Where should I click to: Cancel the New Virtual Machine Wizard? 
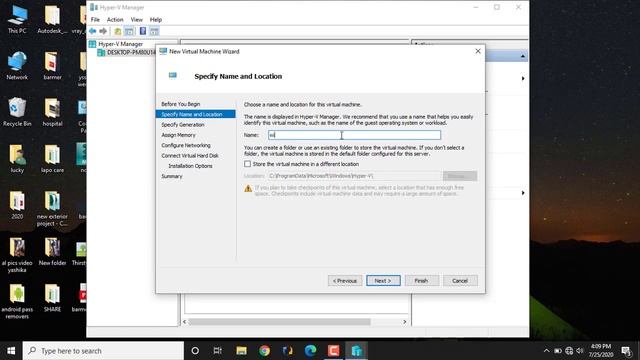460,280
